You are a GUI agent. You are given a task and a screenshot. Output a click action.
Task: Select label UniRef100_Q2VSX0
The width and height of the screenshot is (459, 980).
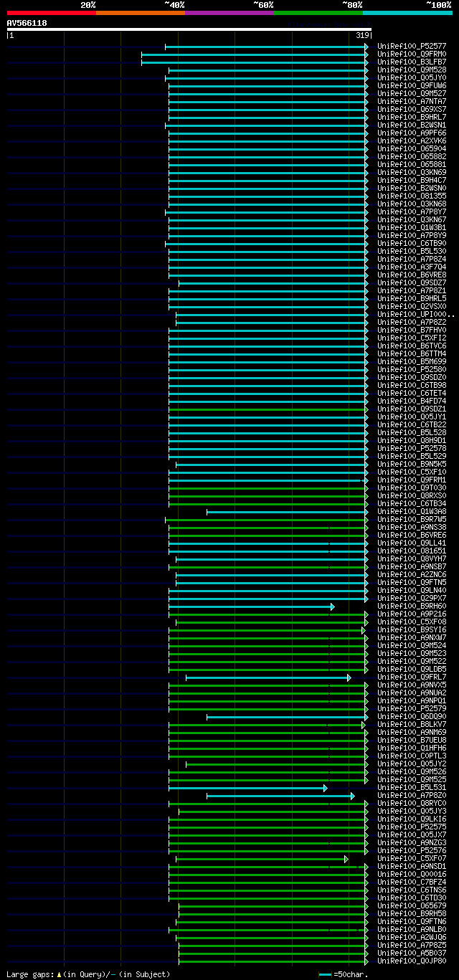(x=412, y=307)
